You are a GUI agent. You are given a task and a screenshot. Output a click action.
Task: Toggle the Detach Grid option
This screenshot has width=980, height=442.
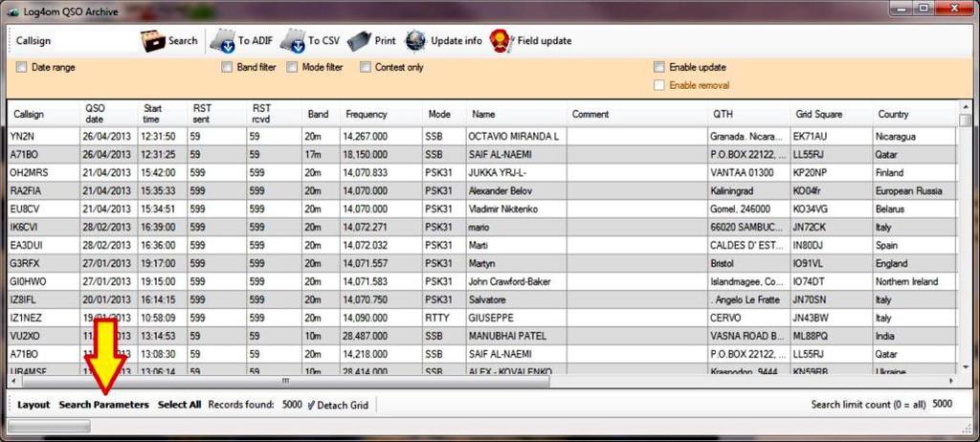pos(338,405)
